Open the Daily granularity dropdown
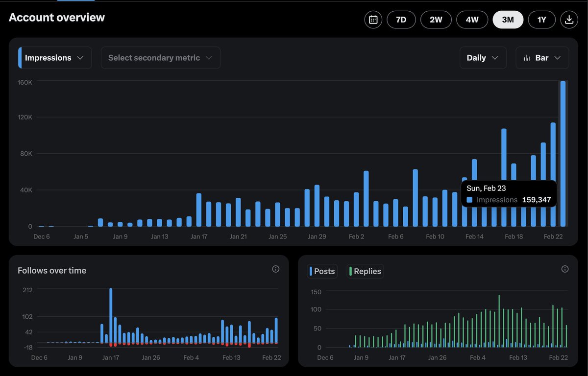This screenshot has width=588, height=376. coord(483,58)
